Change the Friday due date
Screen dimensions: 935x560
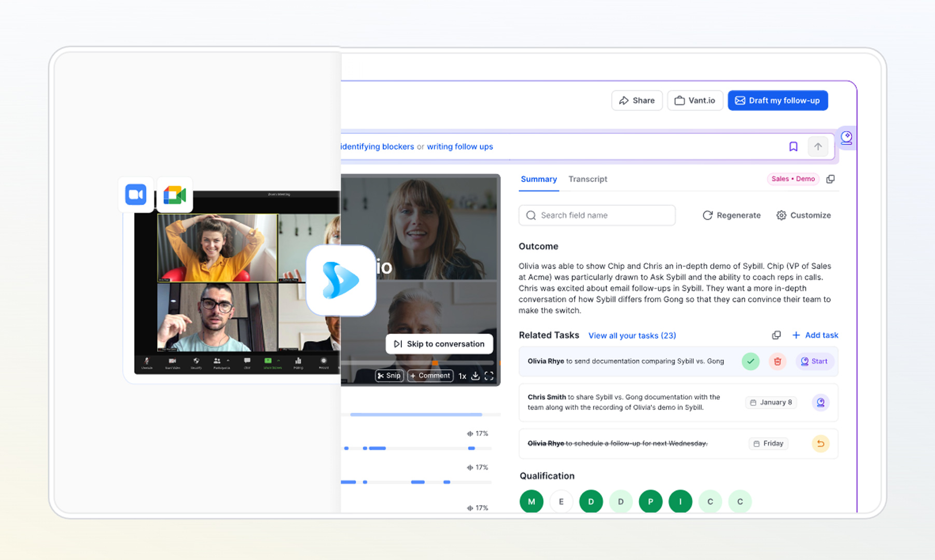coord(768,444)
